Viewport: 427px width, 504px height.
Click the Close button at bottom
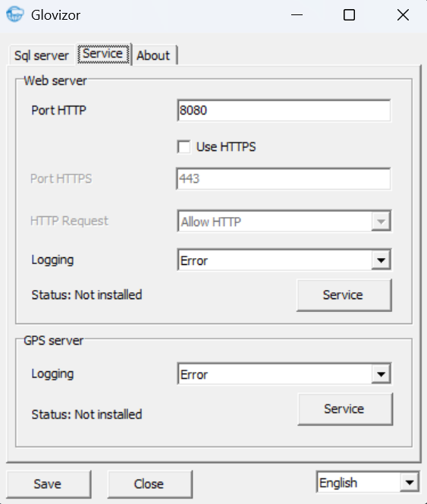[x=149, y=484]
